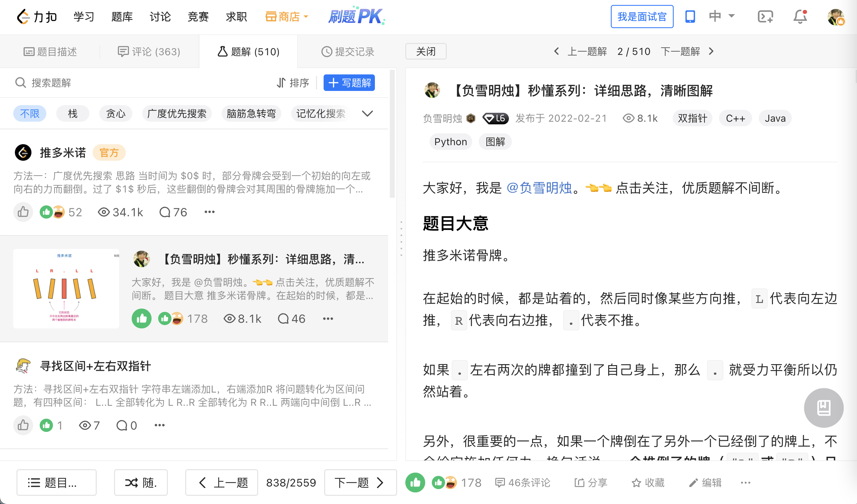Toggle the green like button on solution footer

[415, 483]
